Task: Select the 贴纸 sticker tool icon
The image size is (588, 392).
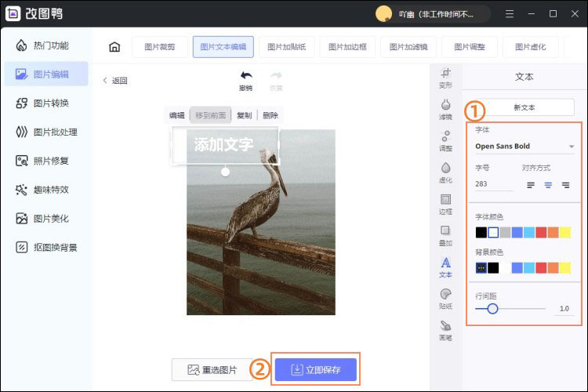Action: coord(445,294)
